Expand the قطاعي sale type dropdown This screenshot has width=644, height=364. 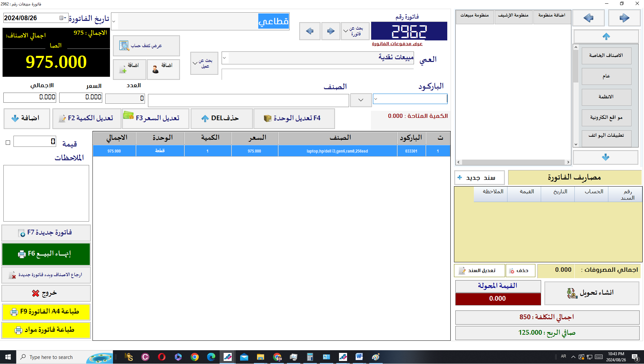[114, 22]
